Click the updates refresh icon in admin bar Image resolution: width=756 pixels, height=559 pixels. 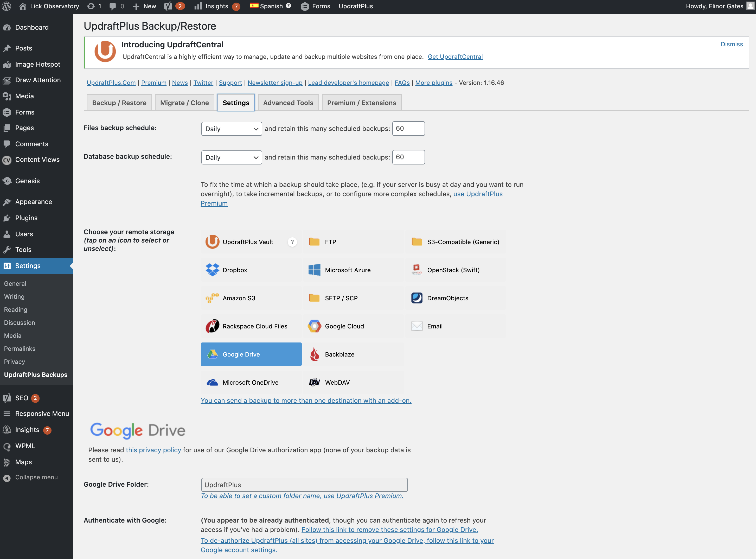tap(91, 6)
